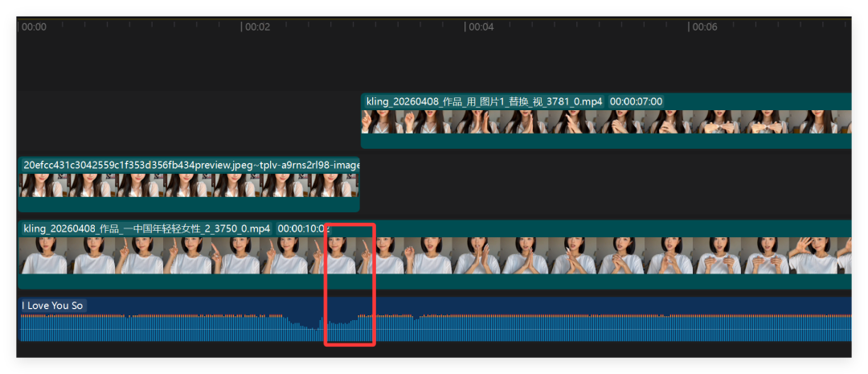Click the 00:00:10 duration label on the bottom video clip

[x=303, y=228]
